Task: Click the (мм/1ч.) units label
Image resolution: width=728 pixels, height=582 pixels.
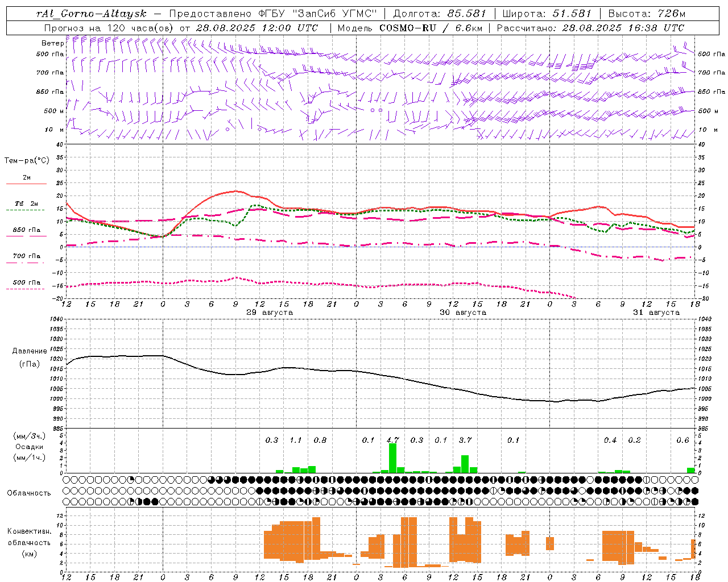Action: 30,458
